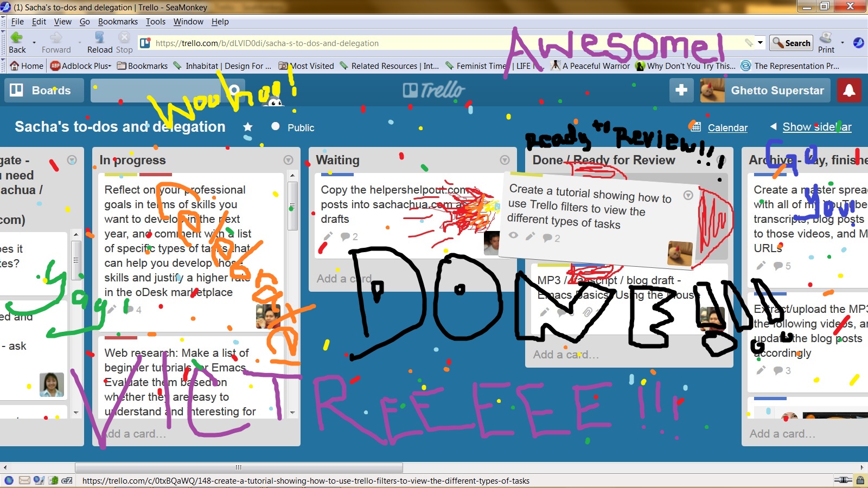Toggle online/offline mode in status bar
Viewport: 868px width, 488px height.
[843, 480]
